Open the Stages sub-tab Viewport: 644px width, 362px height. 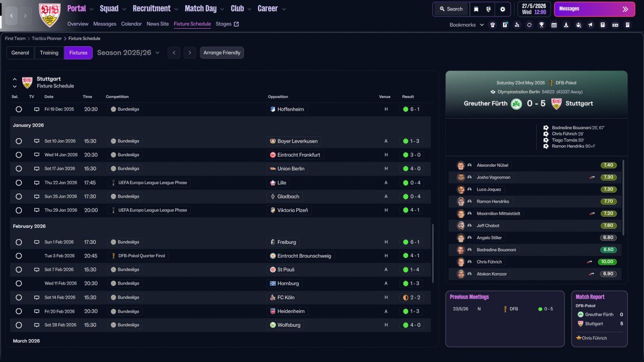[x=227, y=24]
